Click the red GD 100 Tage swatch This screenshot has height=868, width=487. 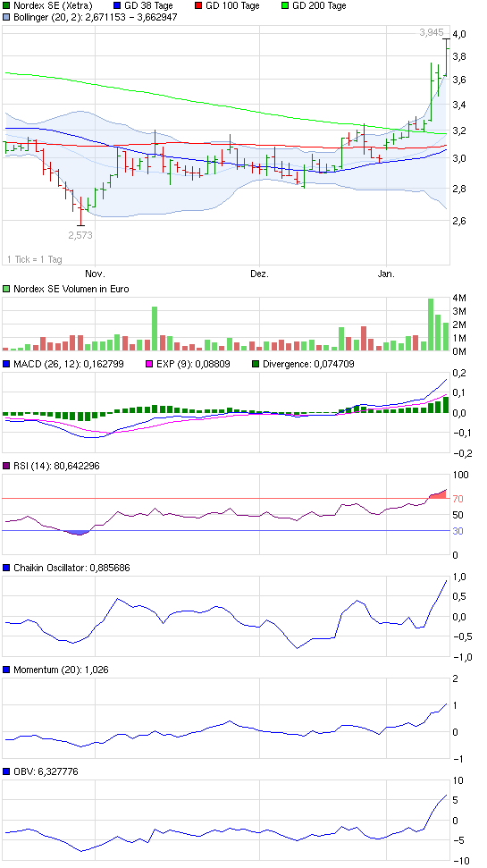[198, 5]
